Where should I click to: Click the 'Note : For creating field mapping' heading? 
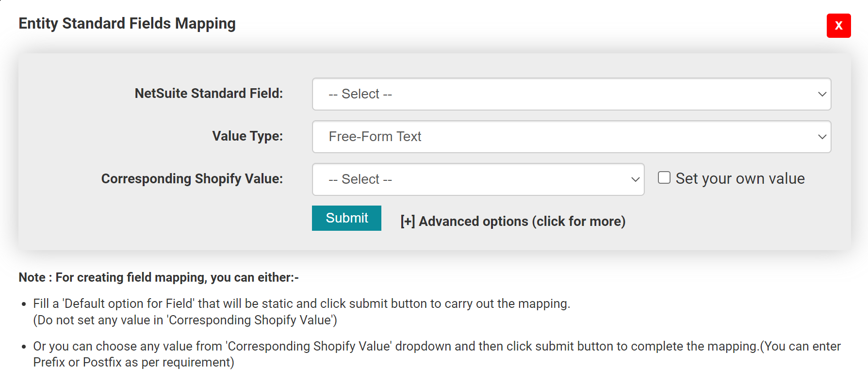(159, 277)
